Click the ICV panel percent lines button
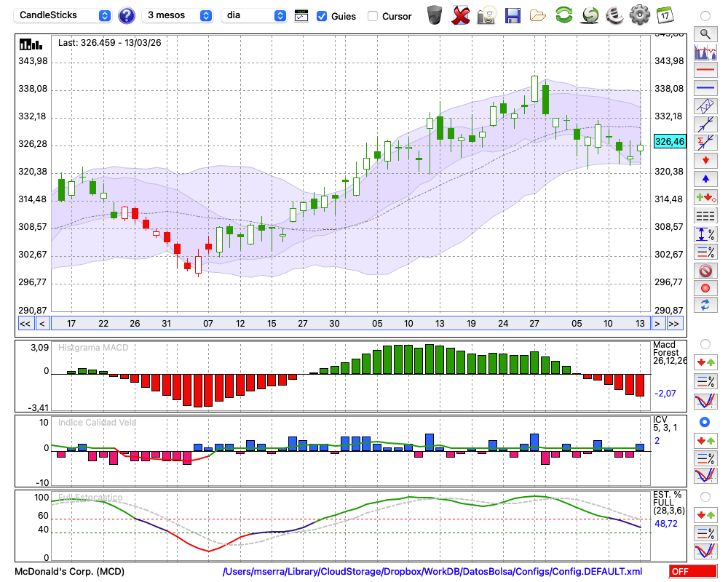Screen dimensions: 728x582 [x=705, y=458]
